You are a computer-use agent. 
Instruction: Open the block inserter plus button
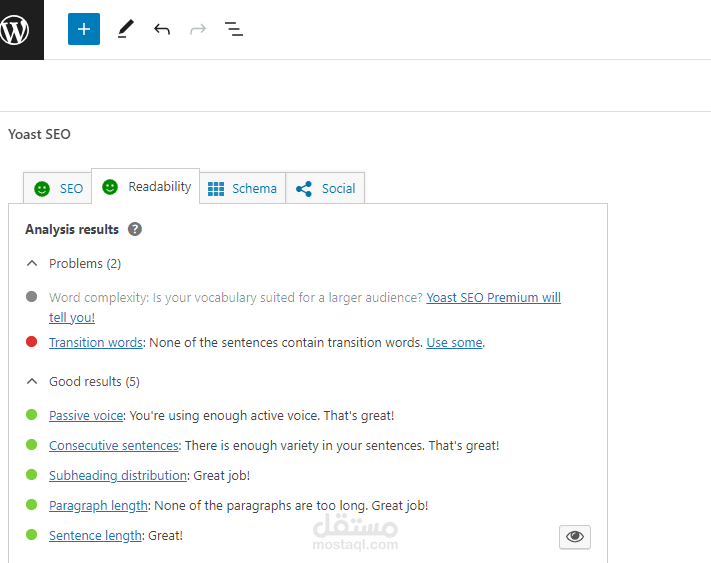[x=84, y=29]
